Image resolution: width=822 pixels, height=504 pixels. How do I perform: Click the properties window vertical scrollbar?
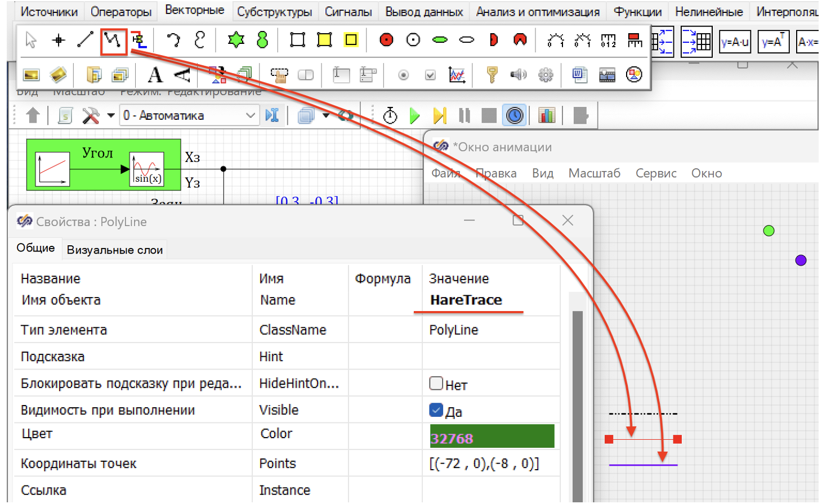[577, 405]
